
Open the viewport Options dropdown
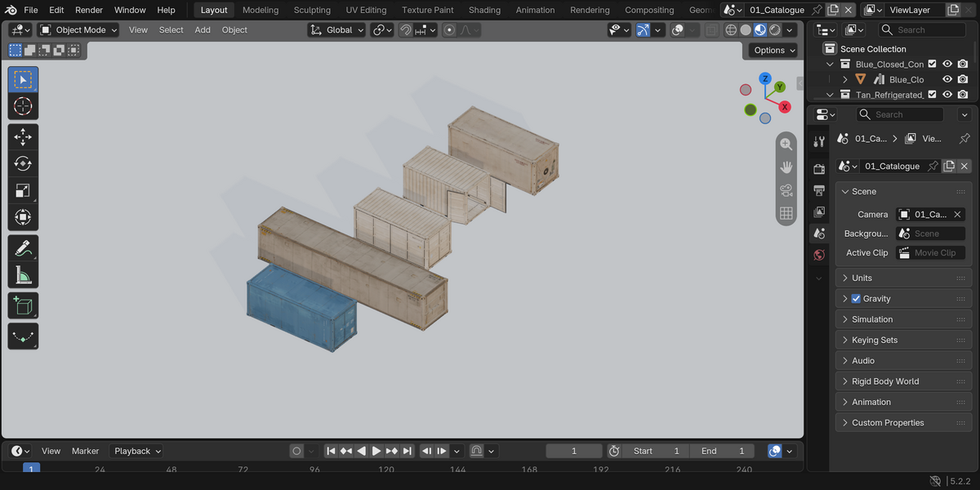(773, 50)
